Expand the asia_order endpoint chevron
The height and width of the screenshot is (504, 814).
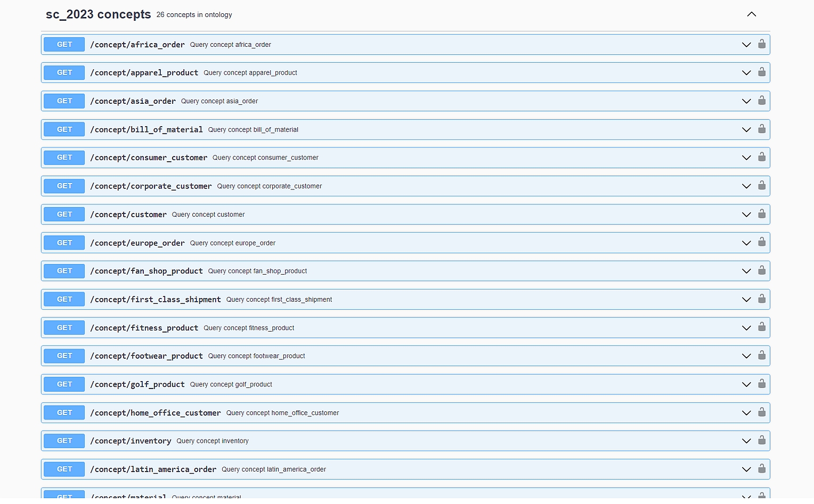coord(746,101)
